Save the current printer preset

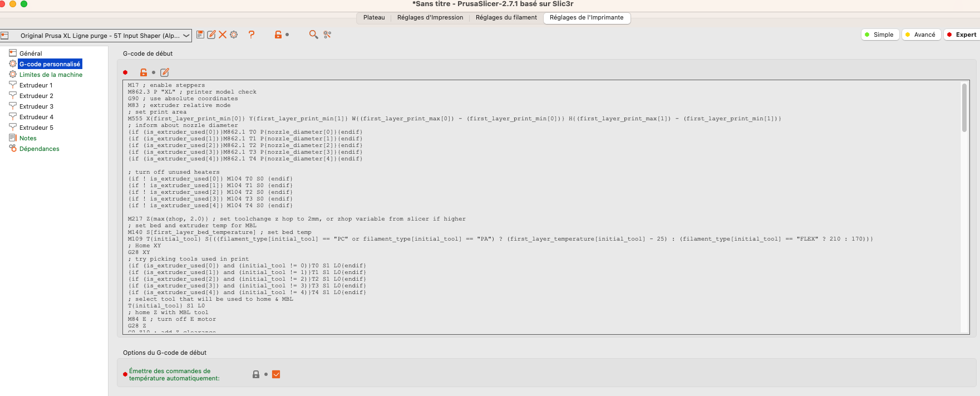point(200,35)
